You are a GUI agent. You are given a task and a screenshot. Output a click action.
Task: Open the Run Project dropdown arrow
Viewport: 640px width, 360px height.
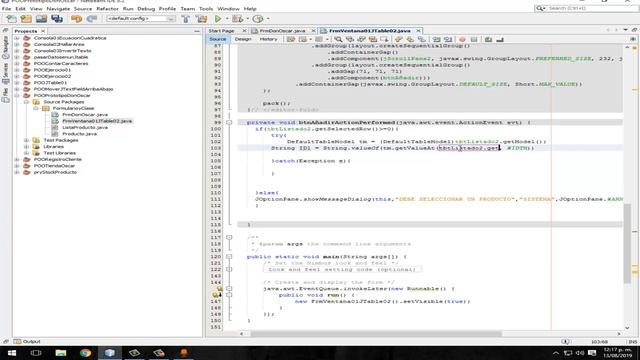click(227, 18)
